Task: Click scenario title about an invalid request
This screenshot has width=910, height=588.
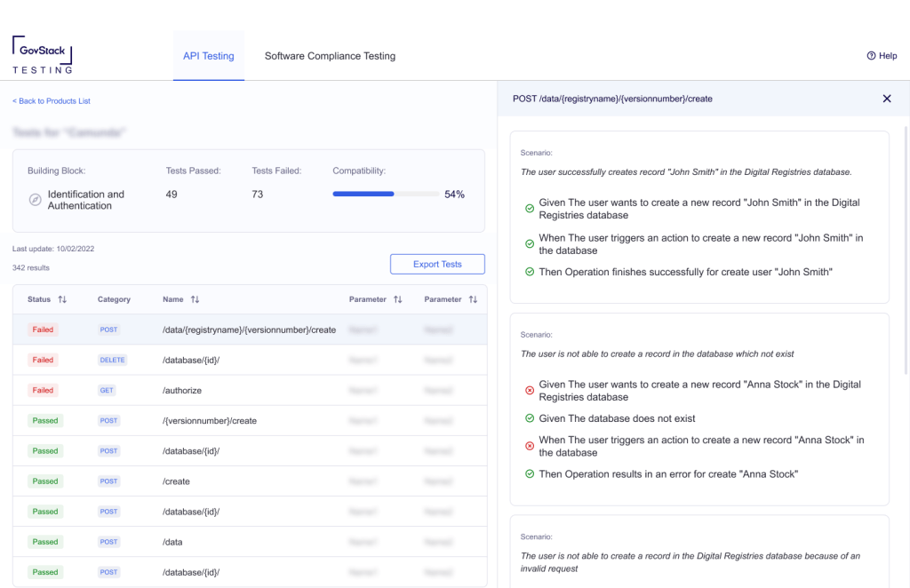Action: click(x=690, y=562)
